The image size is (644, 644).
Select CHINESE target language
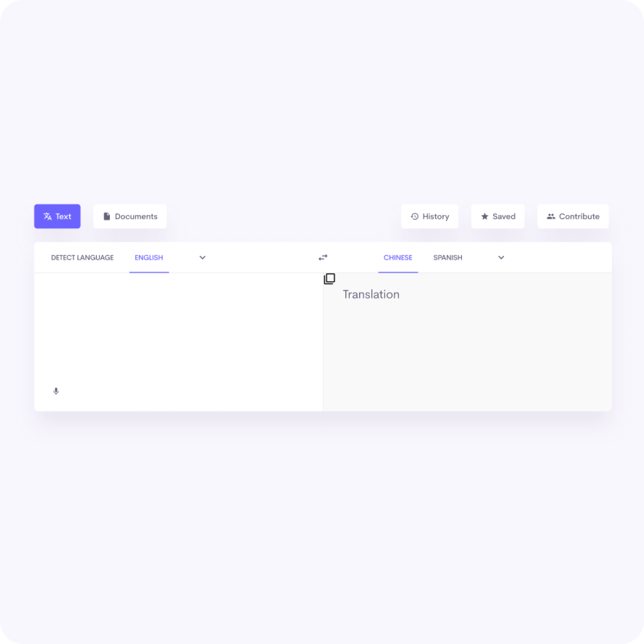pos(398,257)
